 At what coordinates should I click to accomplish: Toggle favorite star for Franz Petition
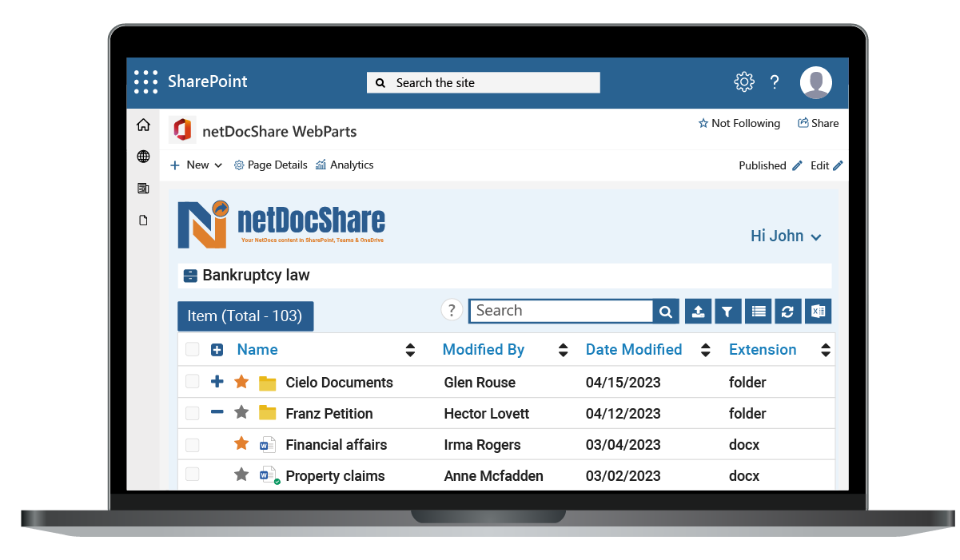tap(241, 413)
